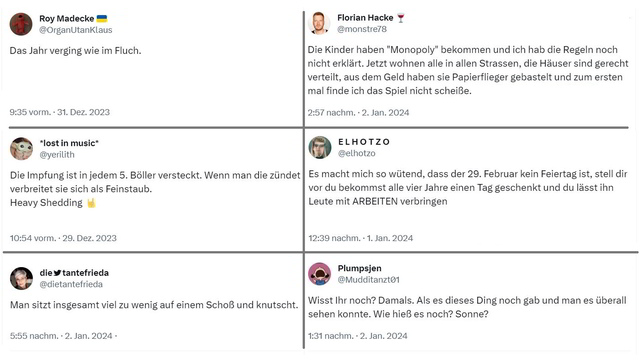Click Florian Hacke's profile picture
Screen dimensions: 640x363
(x=319, y=23)
